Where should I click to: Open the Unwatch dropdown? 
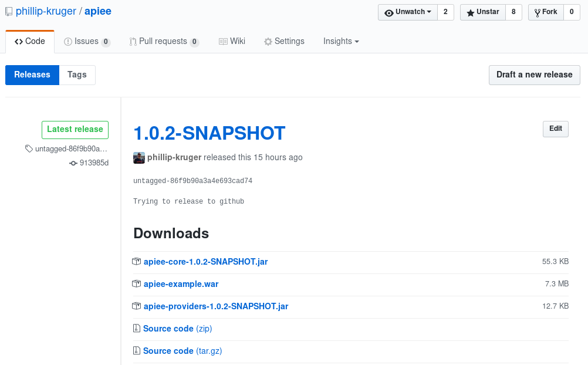408,12
